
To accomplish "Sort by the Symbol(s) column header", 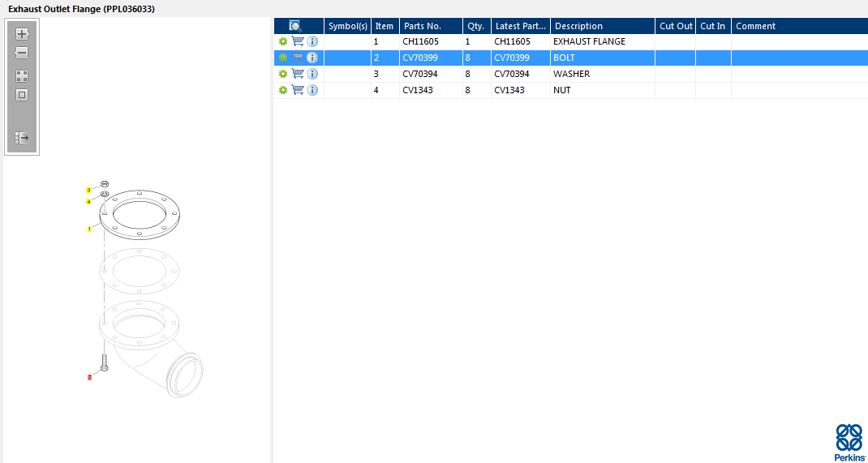I will (348, 26).
